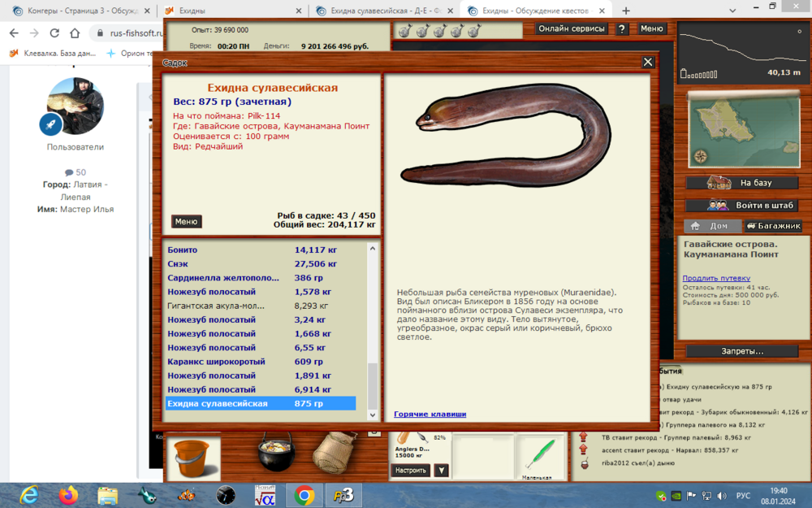
Task: Select Бонито 14,117 кг in the list
Action: pyautogui.click(x=261, y=250)
